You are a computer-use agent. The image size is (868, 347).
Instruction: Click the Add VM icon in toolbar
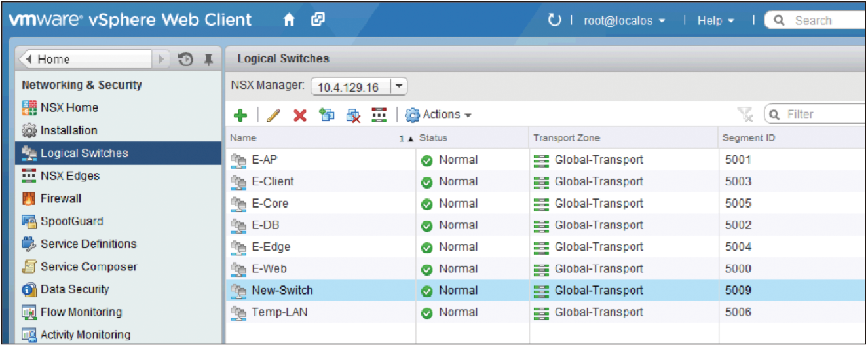pos(326,115)
